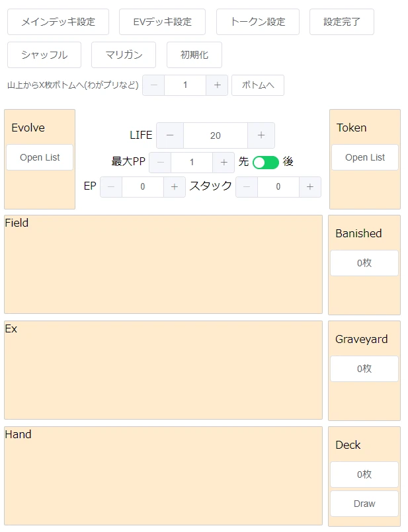408x532 pixels.
Task: Open the Banished pile showing 0枚
Action: click(364, 263)
